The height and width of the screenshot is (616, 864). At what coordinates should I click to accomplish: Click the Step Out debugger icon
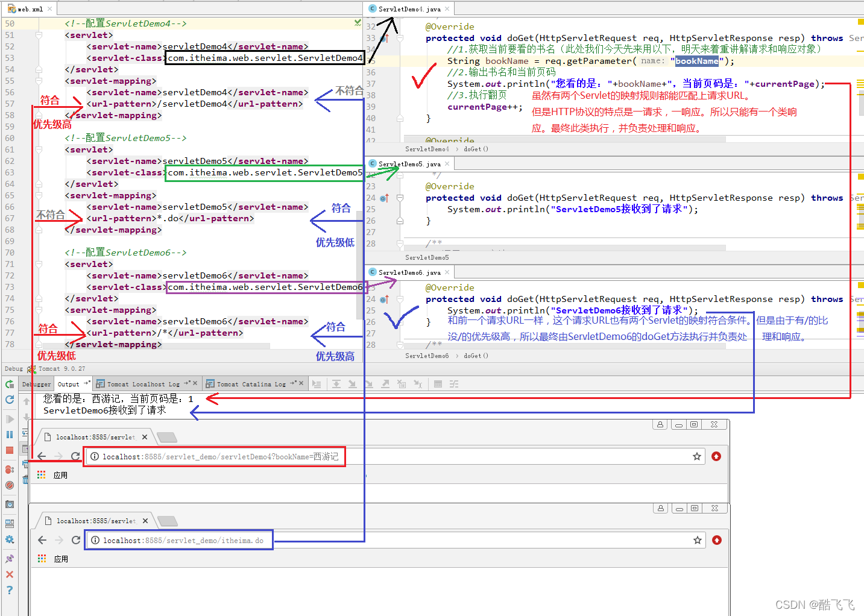[x=385, y=384]
